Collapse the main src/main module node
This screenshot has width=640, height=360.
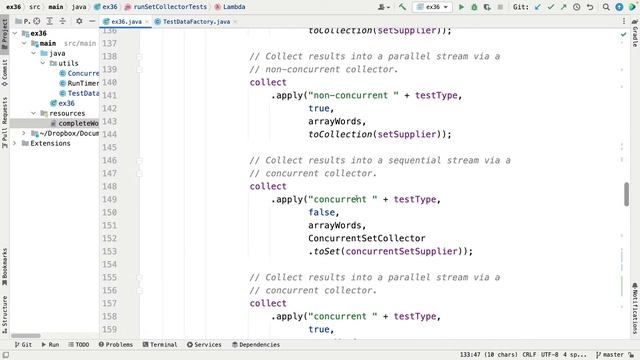pos(24,43)
